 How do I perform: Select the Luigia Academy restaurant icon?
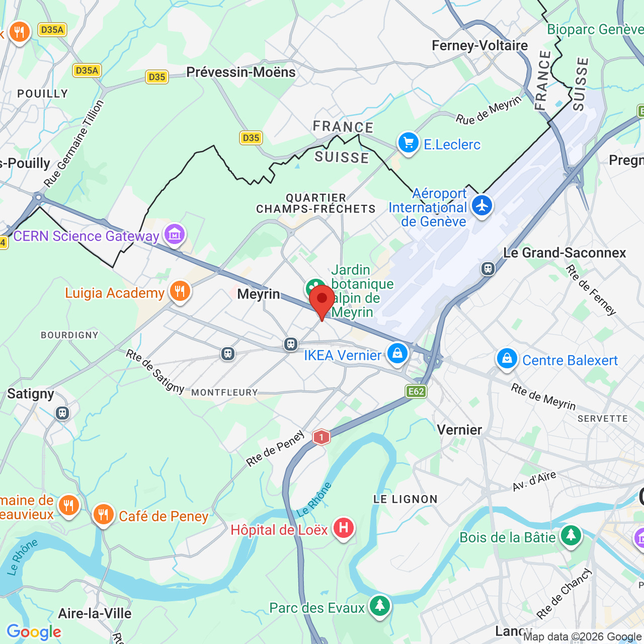tap(180, 291)
